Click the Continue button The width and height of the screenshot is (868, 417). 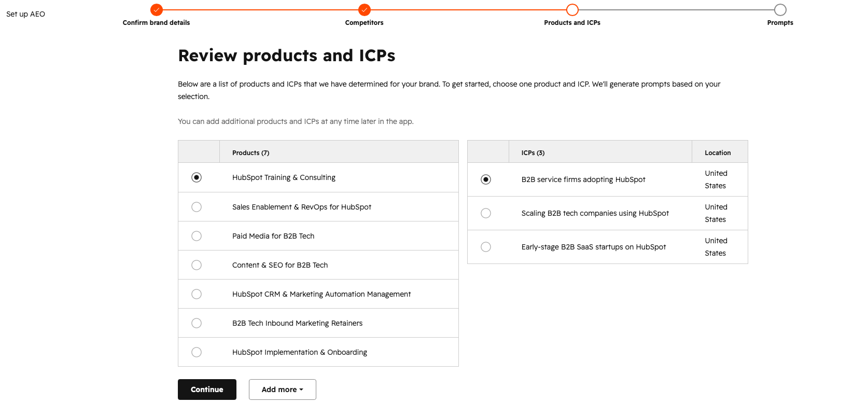click(x=207, y=390)
